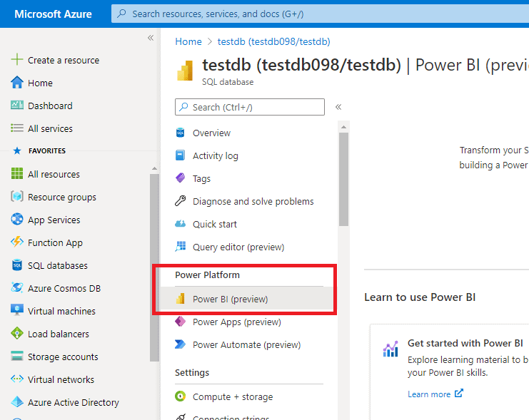The image size is (529, 420).
Task: Click the Create a resource plus icon
Action: tap(17, 60)
